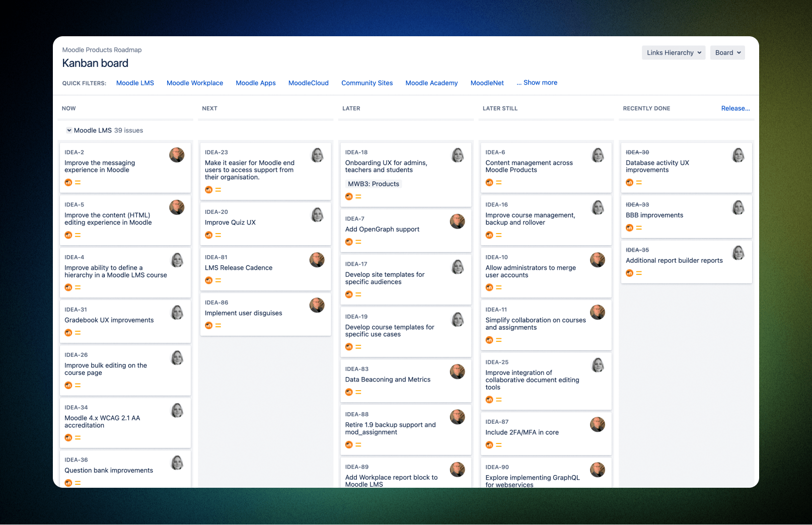Open Retire 1.9 backup support card

pos(406,430)
